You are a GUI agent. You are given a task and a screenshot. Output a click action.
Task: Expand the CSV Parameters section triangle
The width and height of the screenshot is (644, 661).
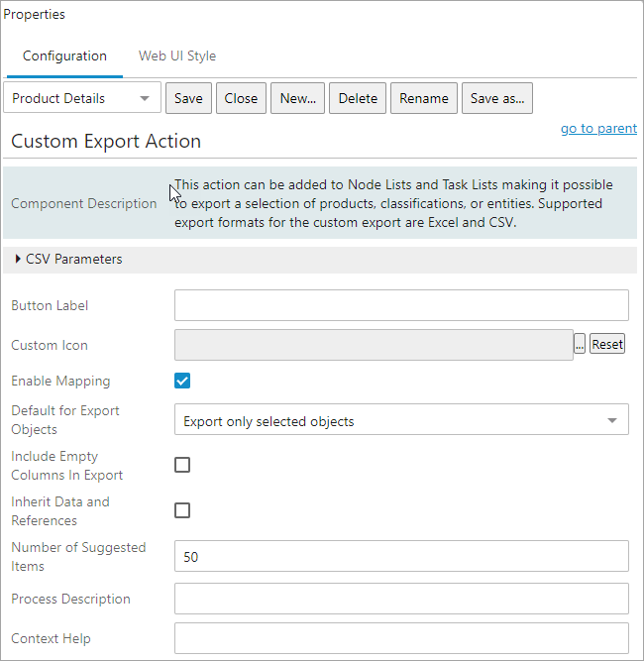[x=18, y=259]
